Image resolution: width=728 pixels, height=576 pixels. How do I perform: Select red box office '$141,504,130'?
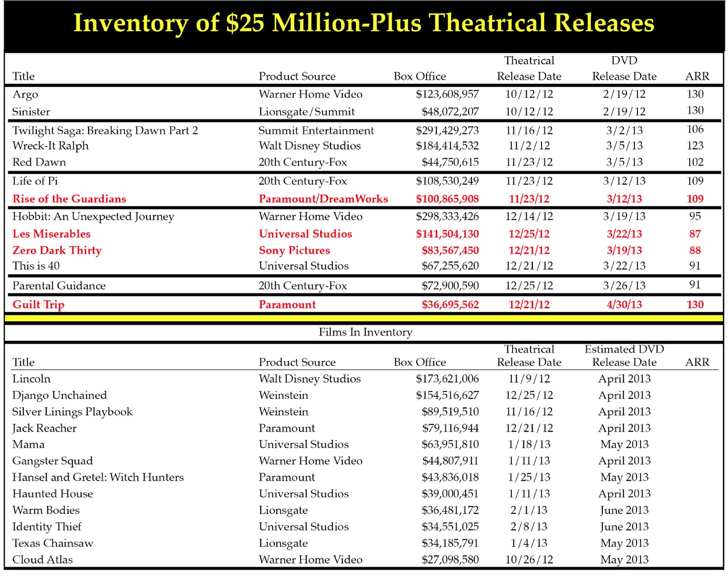pos(447,234)
